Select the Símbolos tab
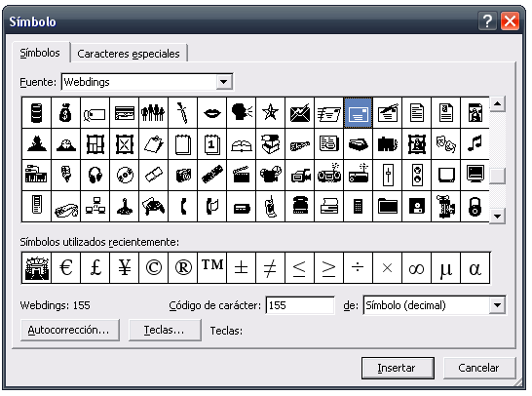The height and width of the screenshot is (396, 532). [40, 53]
